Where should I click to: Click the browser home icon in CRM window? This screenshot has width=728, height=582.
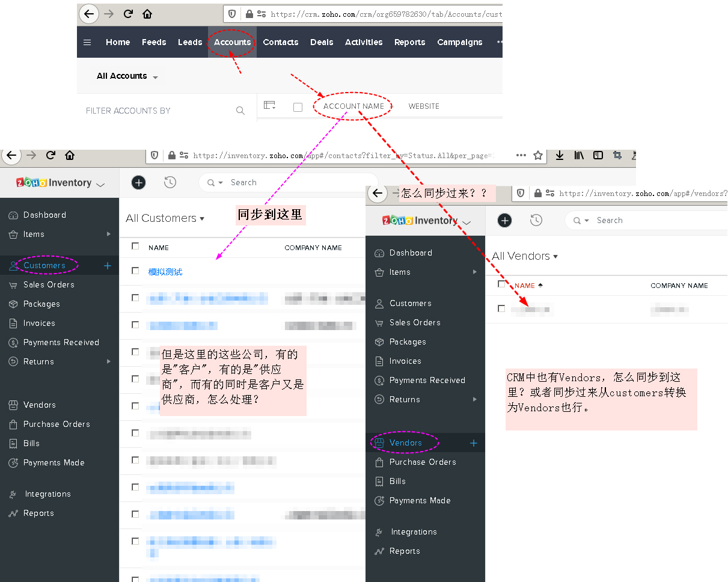pos(147,14)
